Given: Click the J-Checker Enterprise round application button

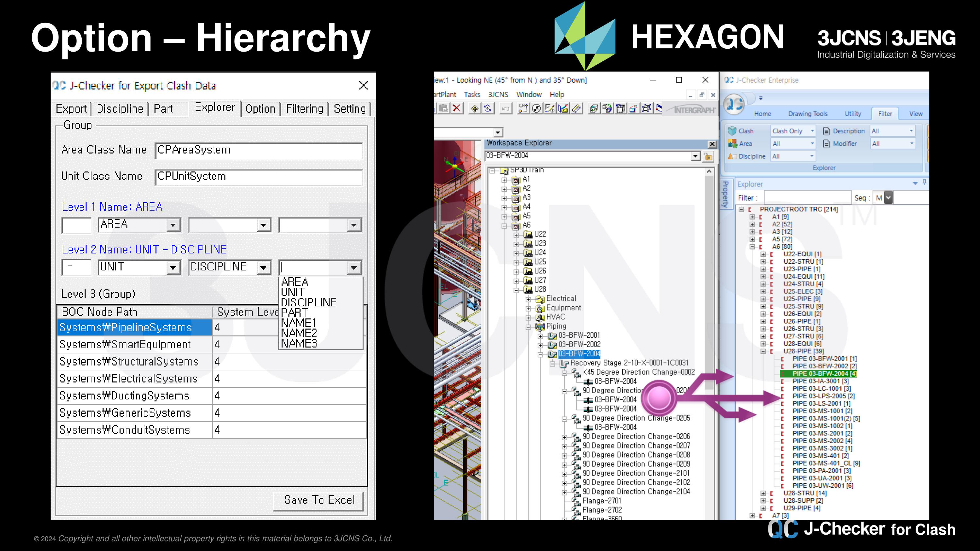Looking at the screenshot, I should pyautogui.click(x=733, y=104).
